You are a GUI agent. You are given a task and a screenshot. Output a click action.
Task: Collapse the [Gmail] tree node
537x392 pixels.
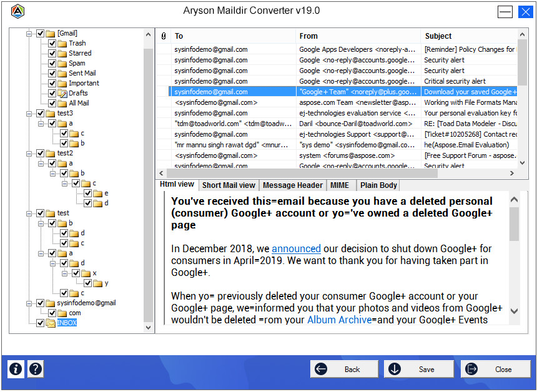29,33
